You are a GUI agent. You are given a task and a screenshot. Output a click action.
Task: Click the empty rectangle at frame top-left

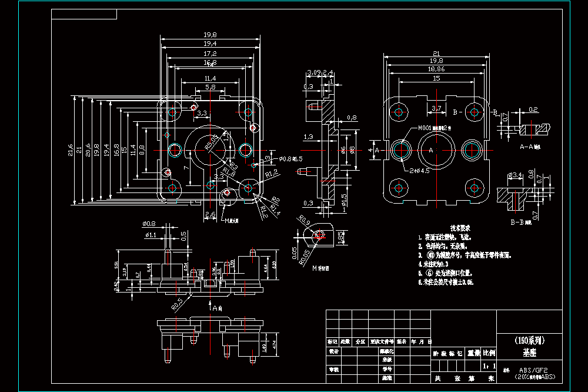(x=84, y=14)
